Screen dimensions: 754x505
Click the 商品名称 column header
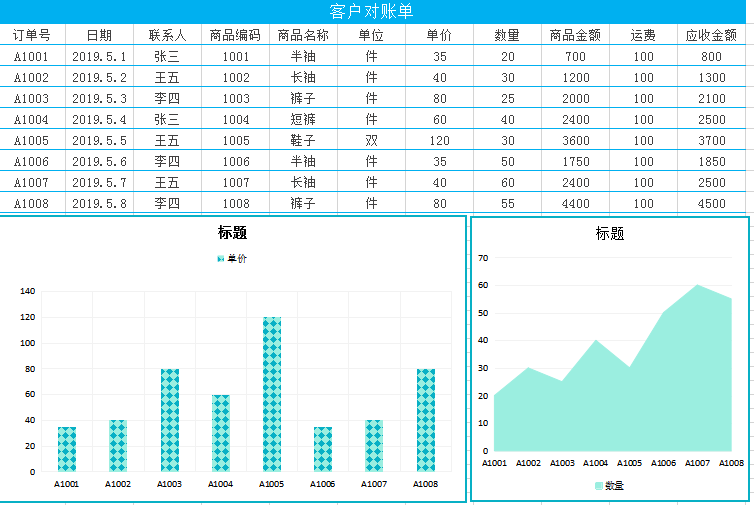(x=303, y=35)
